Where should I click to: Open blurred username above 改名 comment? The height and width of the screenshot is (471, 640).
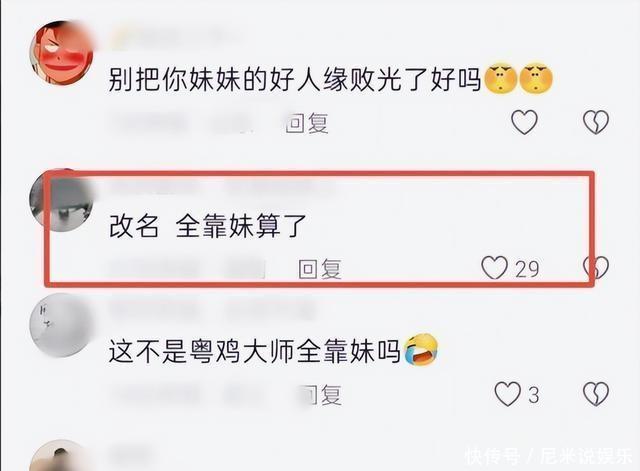pos(222,186)
